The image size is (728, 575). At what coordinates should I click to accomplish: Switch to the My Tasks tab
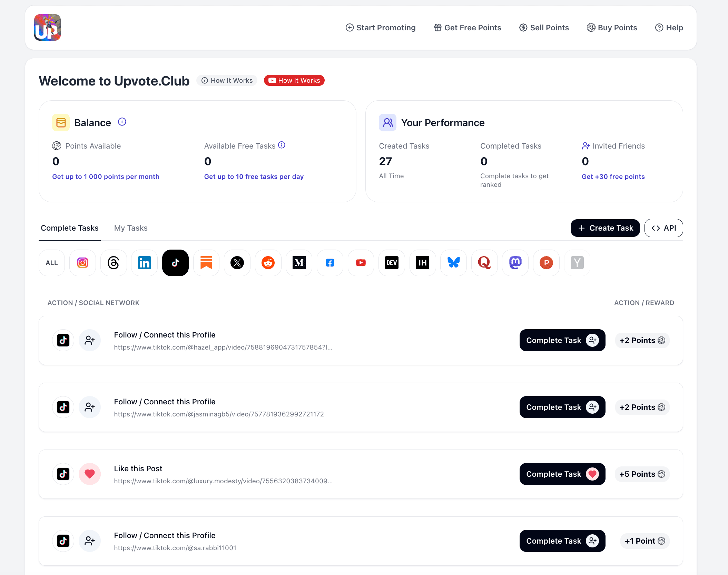pyautogui.click(x=131, y=228)
